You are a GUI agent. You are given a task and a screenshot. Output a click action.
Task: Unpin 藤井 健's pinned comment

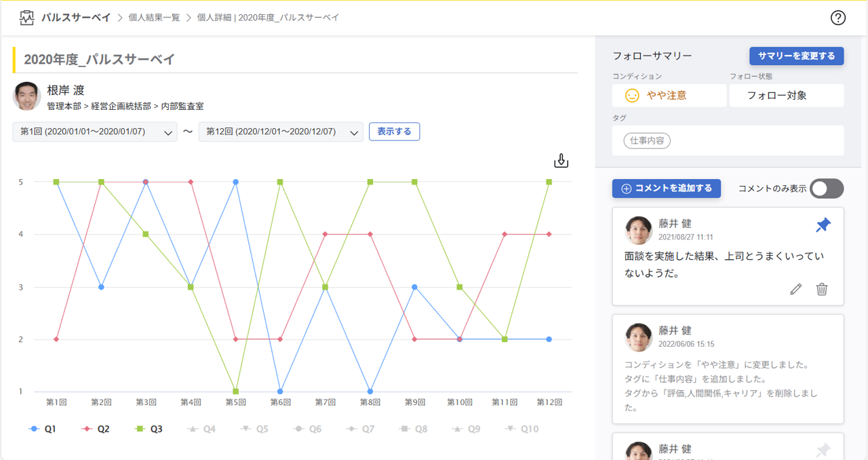pos(823,225)
